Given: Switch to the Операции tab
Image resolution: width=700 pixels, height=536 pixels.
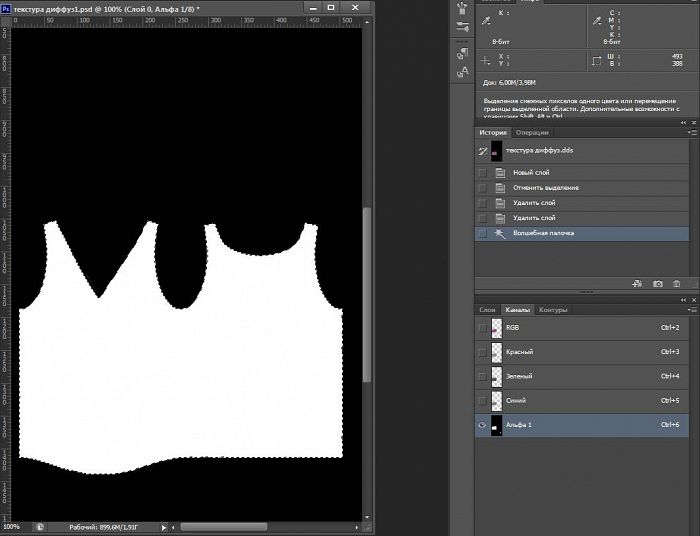Looking at the screenshot, I should coord(532,132).
